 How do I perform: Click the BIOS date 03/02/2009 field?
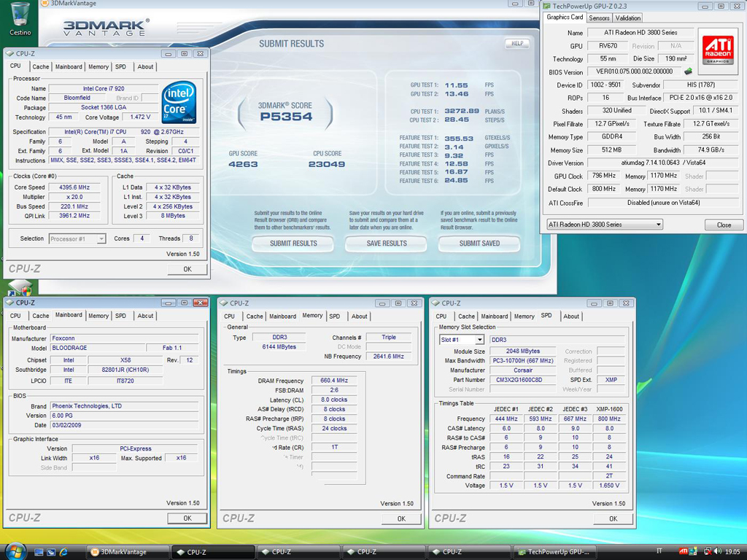[124, 425]
